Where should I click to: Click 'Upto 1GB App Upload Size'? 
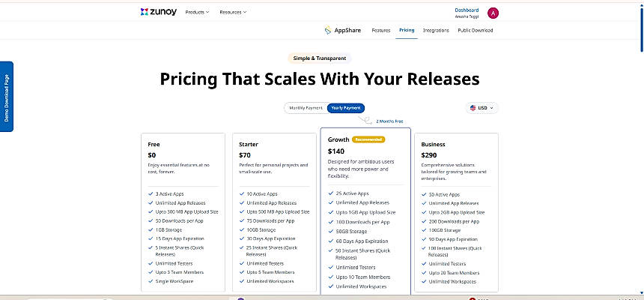pos(365,213)
